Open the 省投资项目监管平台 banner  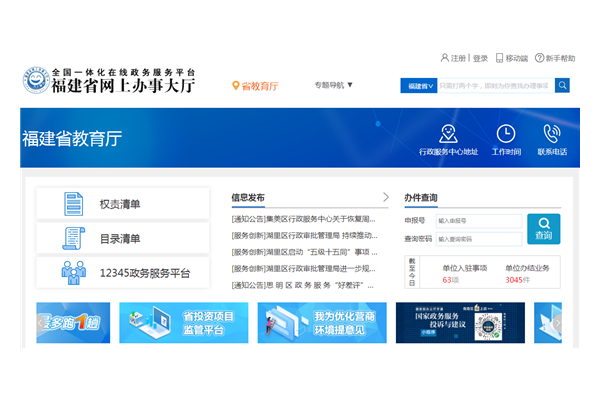(x=184, y=323)
